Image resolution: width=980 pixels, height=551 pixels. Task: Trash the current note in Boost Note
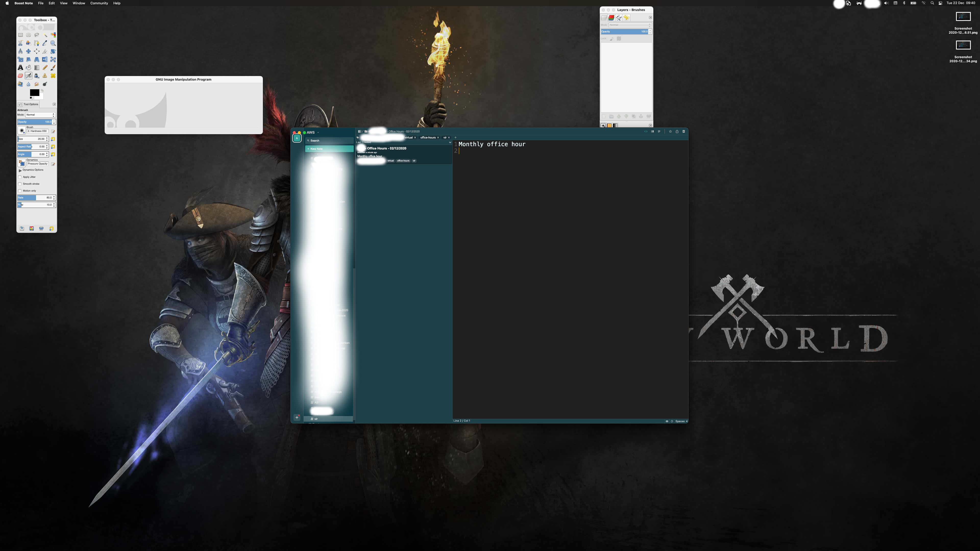[684, 132]
